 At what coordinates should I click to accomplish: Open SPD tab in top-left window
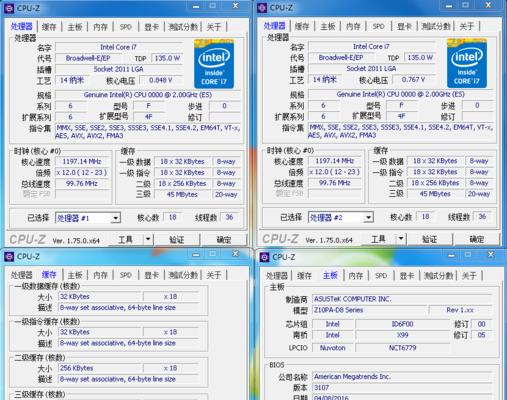click(126, 27)
